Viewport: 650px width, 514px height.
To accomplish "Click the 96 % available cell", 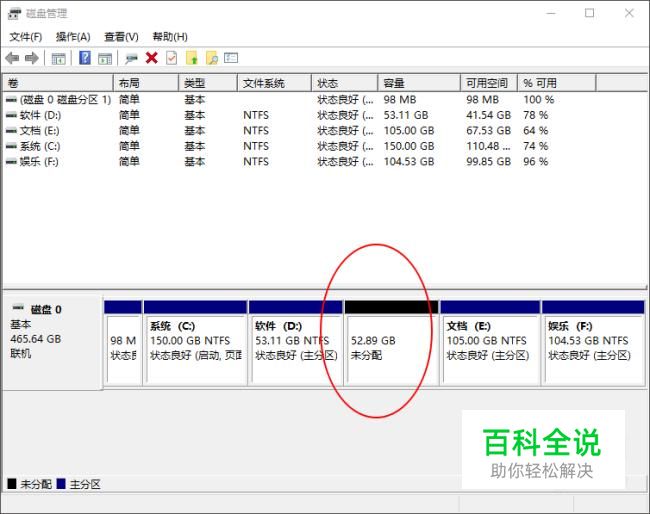I will (x=536, y=162).
